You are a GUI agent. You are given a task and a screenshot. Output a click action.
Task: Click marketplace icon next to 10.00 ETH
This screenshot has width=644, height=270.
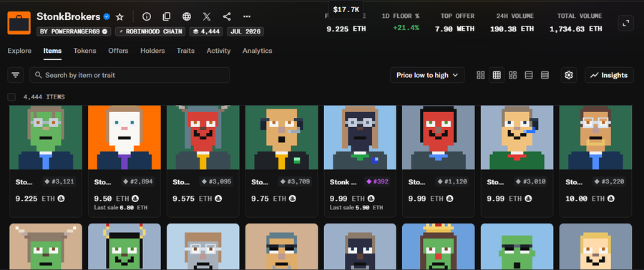(612, 199)
